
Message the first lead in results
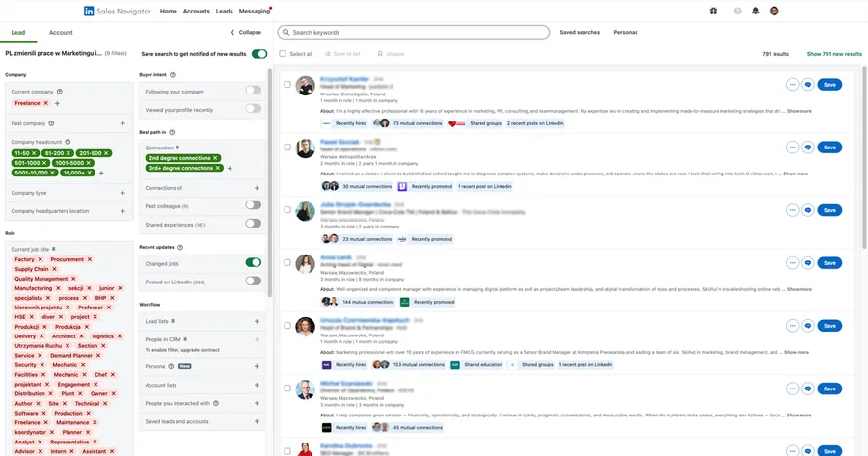808,85
